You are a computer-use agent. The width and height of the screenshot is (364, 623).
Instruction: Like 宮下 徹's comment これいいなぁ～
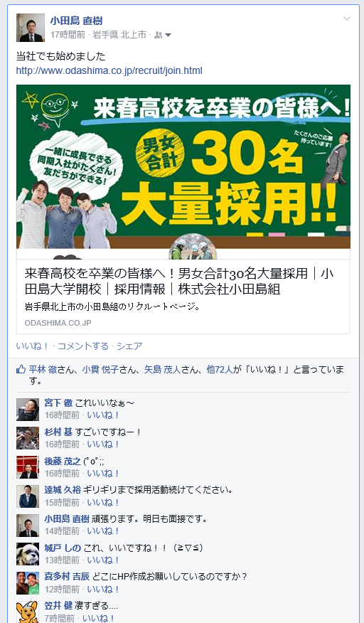coord(103,415)
